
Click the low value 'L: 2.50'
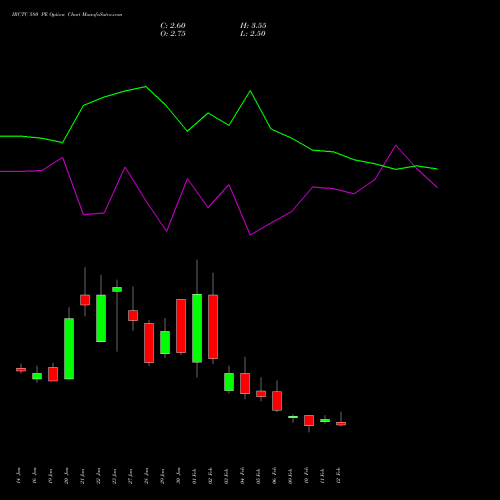pos(253,34)
